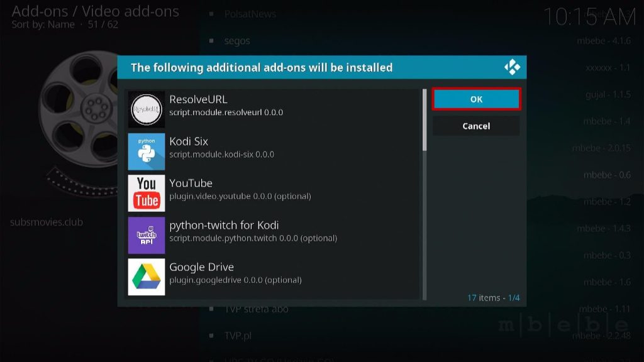644x362 pixels.
Task: Select TVP.pl in background add-on list
Action: tap(238, 336)
